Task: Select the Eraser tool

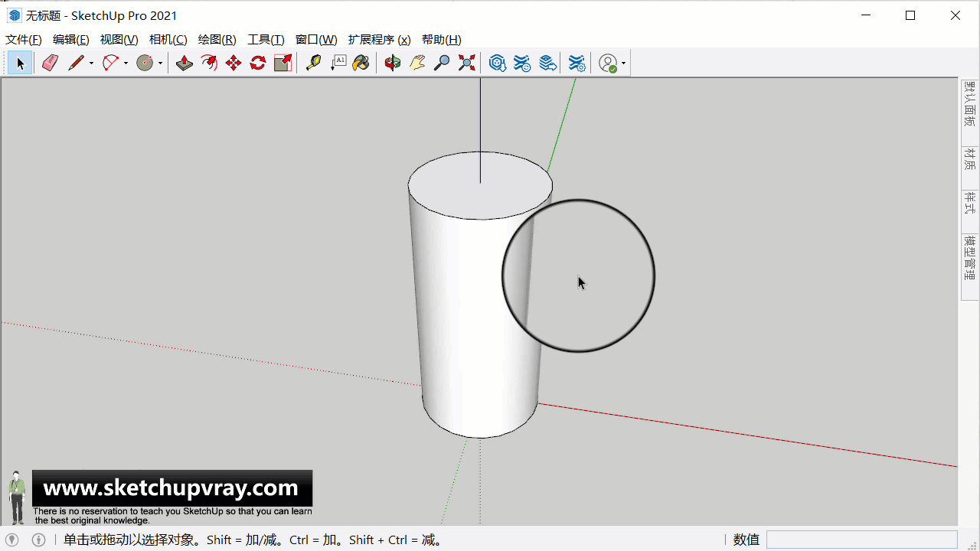Action: click(x=50, y=63)
